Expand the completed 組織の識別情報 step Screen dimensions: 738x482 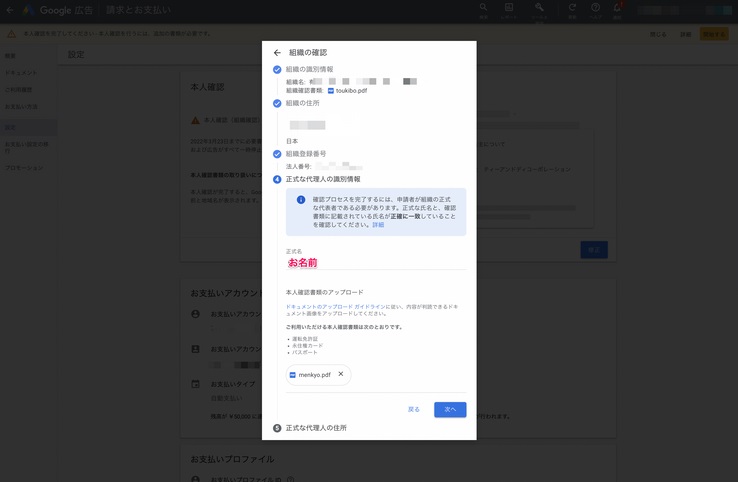point(309,70)
